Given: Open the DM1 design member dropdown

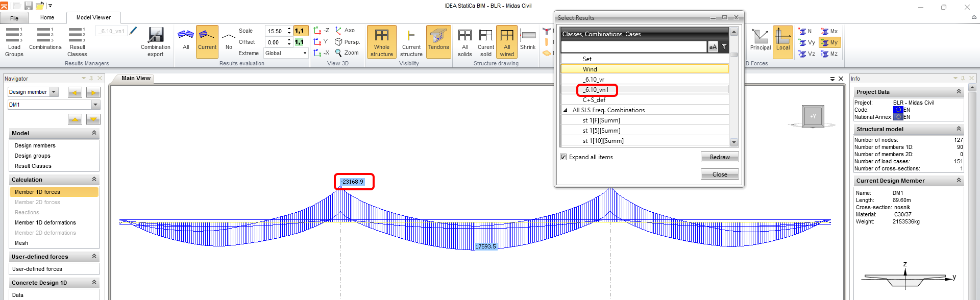Looking at the screenshot, I should point(95,105).
